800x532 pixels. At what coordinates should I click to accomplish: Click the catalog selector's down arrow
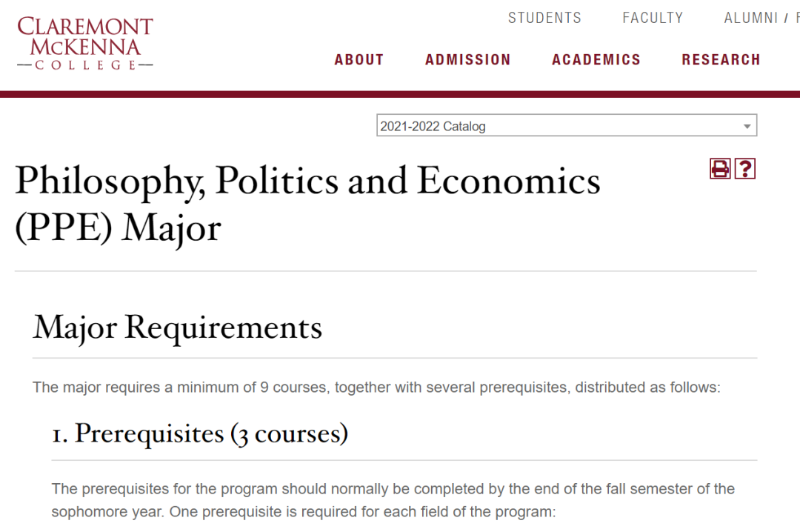point(747,127)
